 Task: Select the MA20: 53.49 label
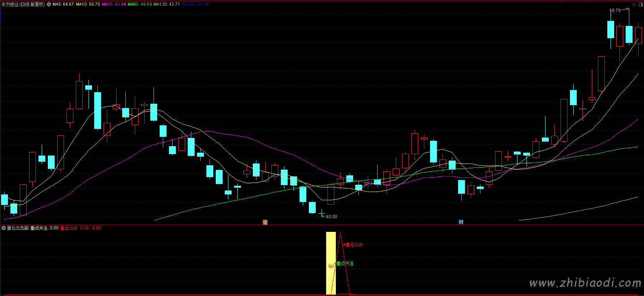tap(114, 4)
